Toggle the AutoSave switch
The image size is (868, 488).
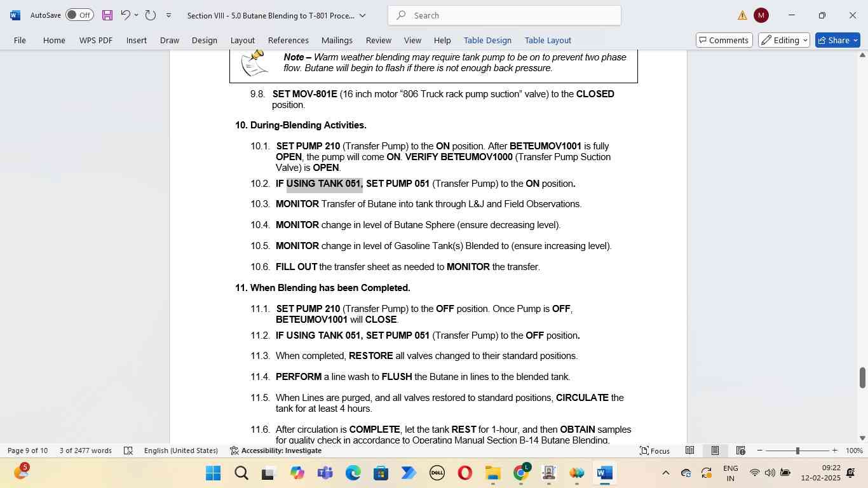click(x=79, y=15)
